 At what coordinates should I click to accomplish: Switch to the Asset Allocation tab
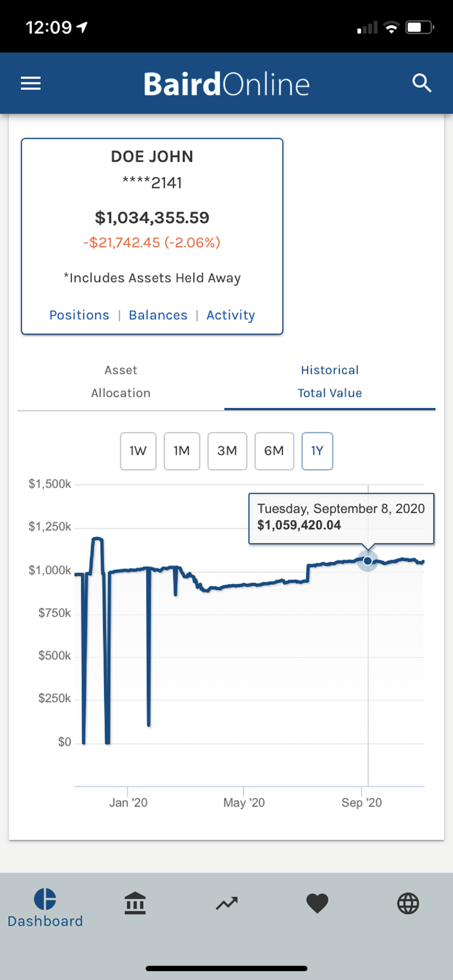121,382
